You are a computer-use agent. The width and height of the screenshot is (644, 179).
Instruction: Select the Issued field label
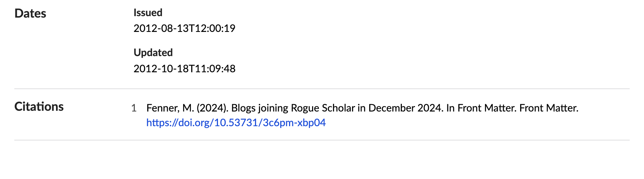tap(148, 12)
